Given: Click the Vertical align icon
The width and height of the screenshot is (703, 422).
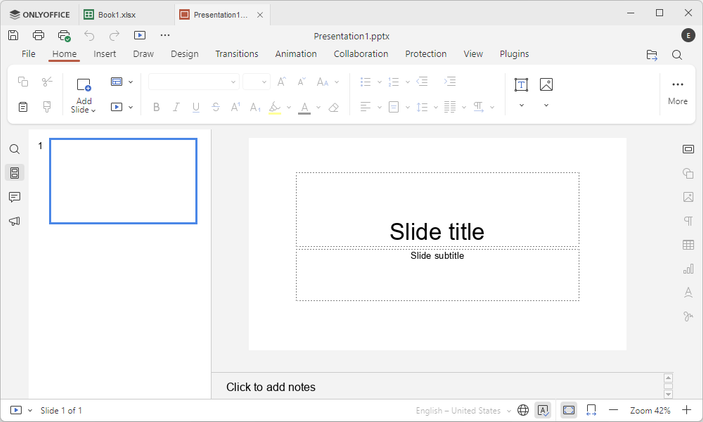Looking at the screenshot, I should click(394, 107).
